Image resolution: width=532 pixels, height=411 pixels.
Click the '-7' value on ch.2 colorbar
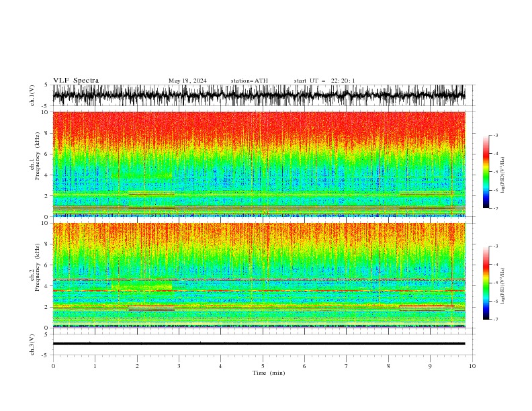[496, 319]
